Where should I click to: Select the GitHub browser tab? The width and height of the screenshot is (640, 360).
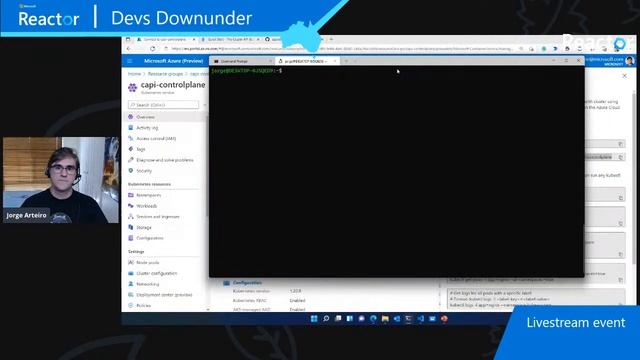pos(273,40)
